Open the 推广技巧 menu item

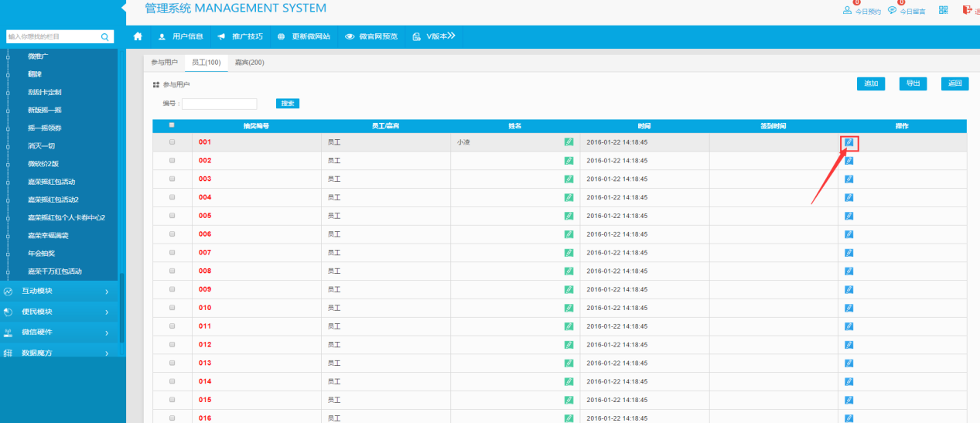tap(240, 36)
